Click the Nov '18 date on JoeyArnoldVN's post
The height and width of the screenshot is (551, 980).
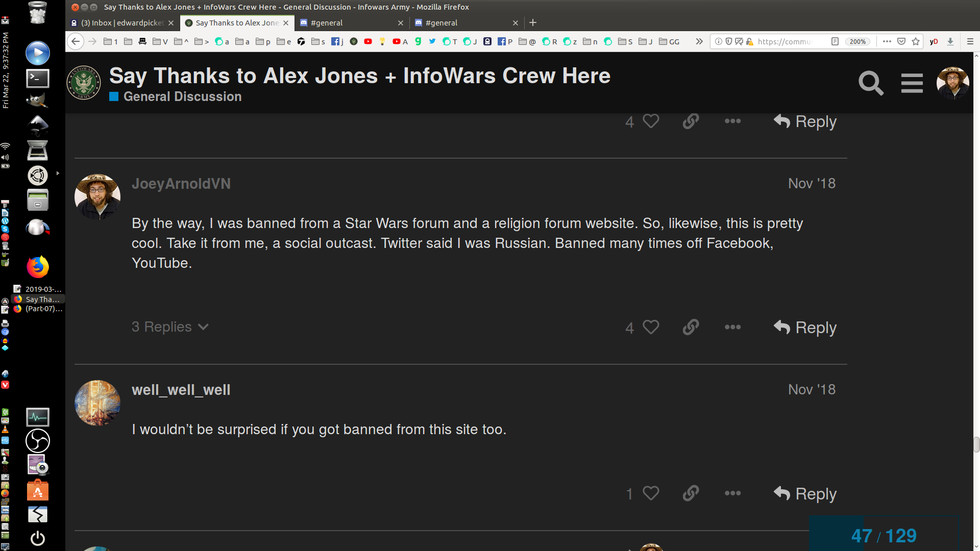click(812, 184)
